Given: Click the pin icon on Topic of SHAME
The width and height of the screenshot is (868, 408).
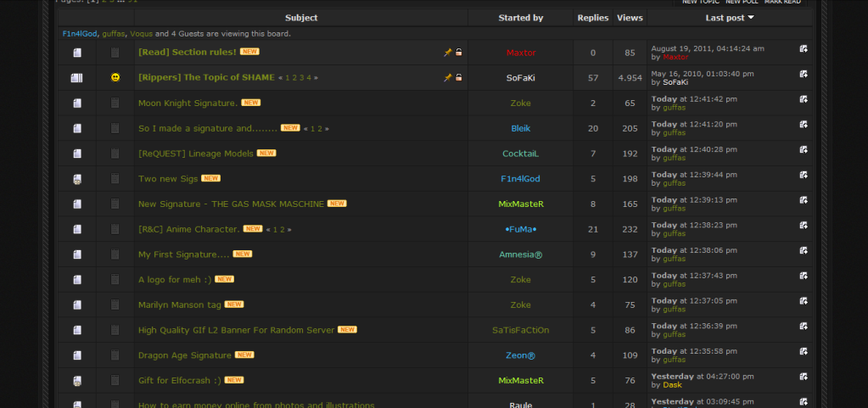Looking at the screenshot, I should [448, 77].
